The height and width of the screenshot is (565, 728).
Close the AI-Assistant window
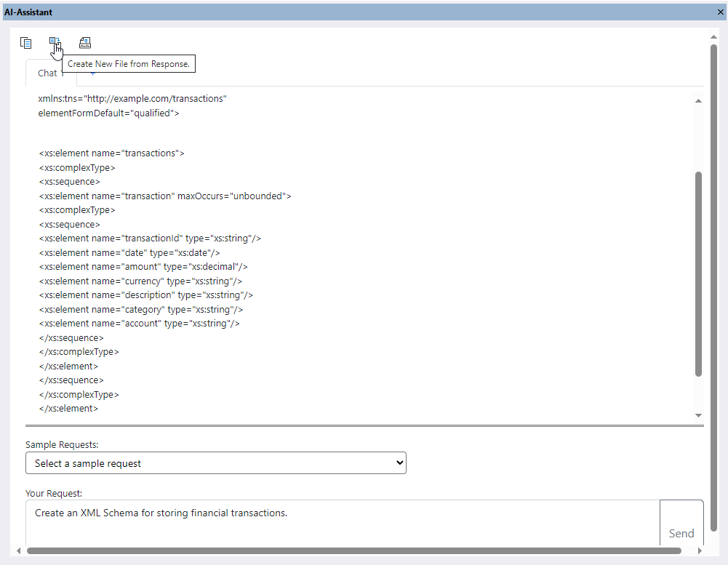[719, 12]
